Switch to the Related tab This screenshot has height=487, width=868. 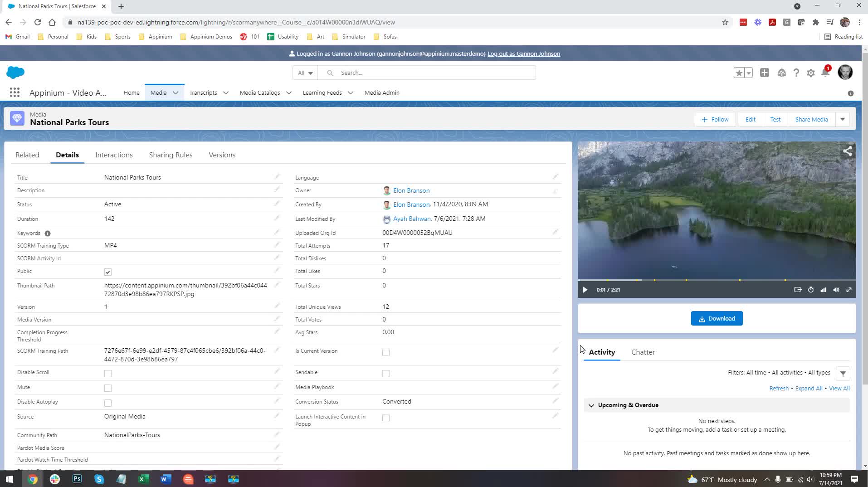27,155
